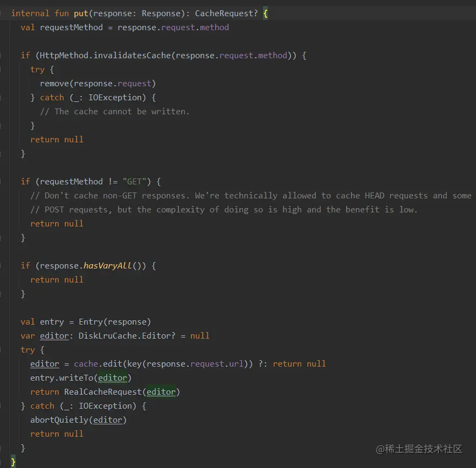
Task: Click "requestMethod" in the val declaration line
Action: [x=71, y=27]
